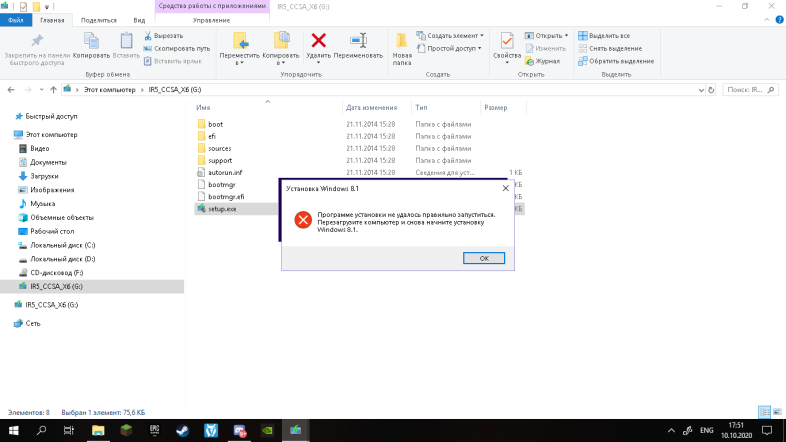Sort by the Размер column header
The image size is (786, 442).
pyautogui.click(x=496, y=108)
